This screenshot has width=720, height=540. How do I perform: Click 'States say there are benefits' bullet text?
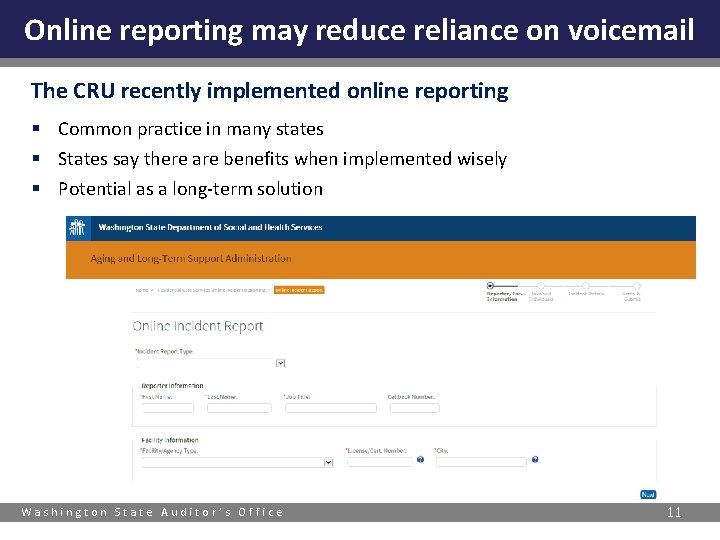[x=282, y=159]
